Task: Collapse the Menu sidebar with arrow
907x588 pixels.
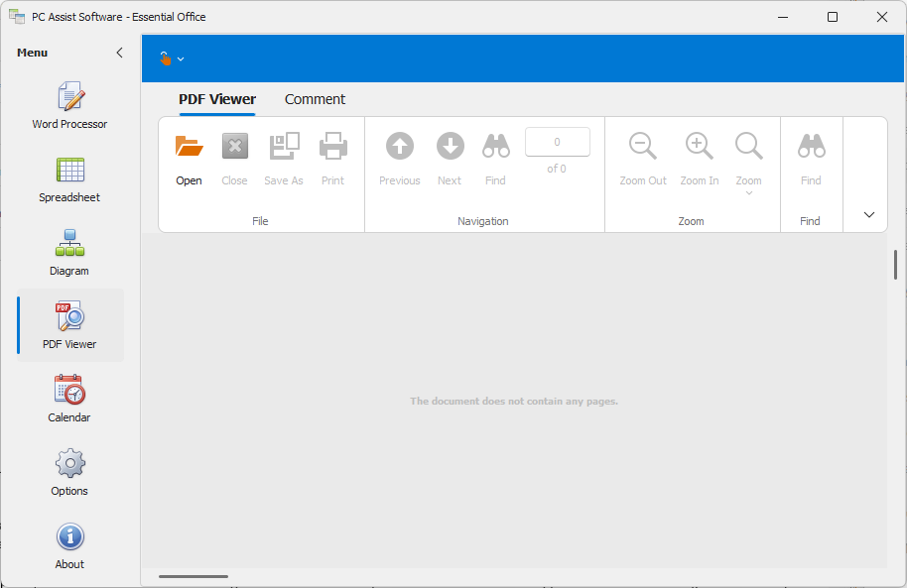Action: (x=120, y=53)
